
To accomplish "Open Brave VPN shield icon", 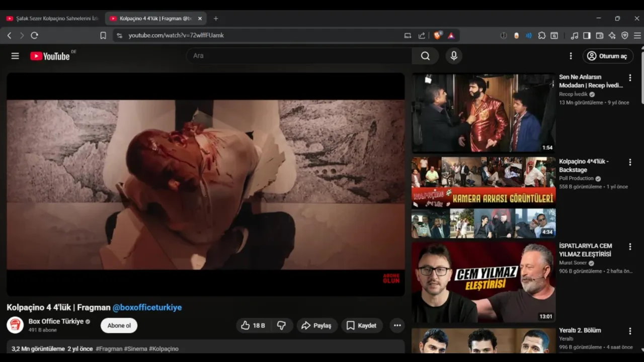I will point(625,35).
